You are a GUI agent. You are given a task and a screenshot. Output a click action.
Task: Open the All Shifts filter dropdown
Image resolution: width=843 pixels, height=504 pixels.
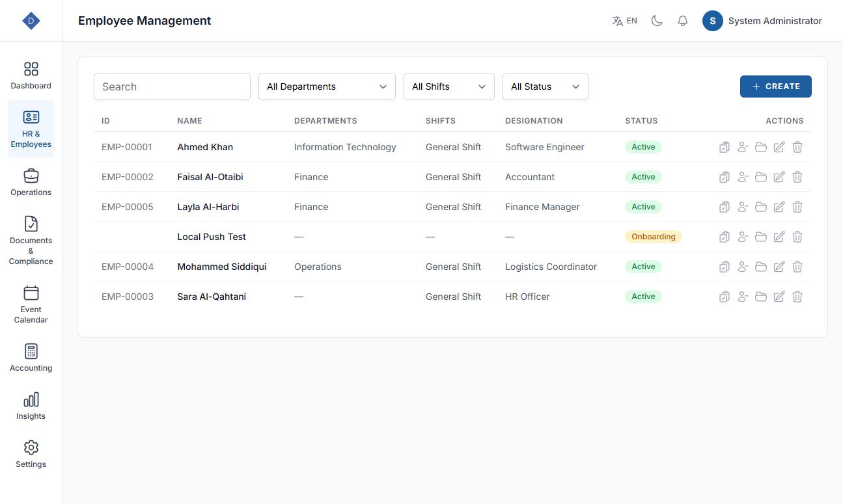(x=449, y=86)
